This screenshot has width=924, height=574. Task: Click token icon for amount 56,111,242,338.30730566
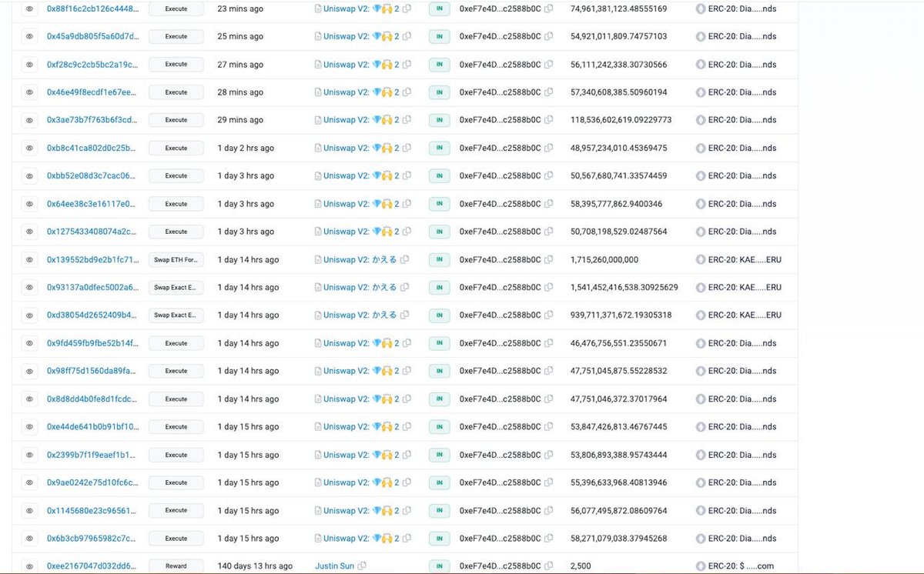(x=700, y=65)
